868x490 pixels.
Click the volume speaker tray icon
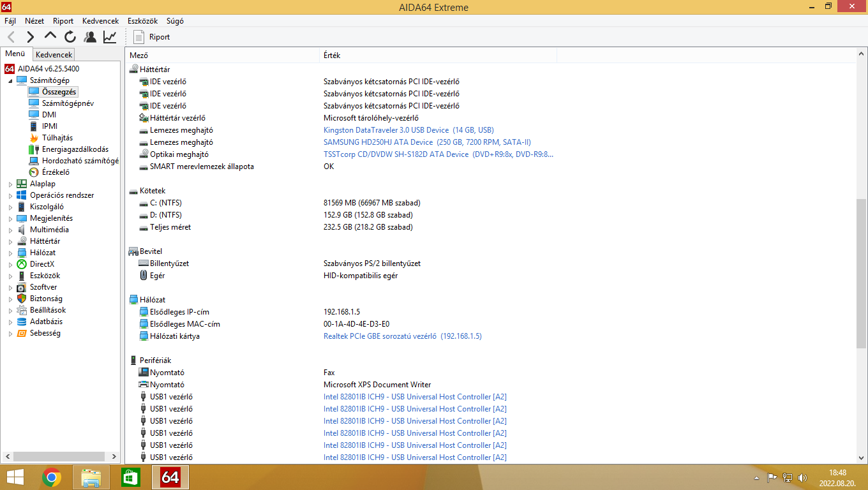[803, 477]
